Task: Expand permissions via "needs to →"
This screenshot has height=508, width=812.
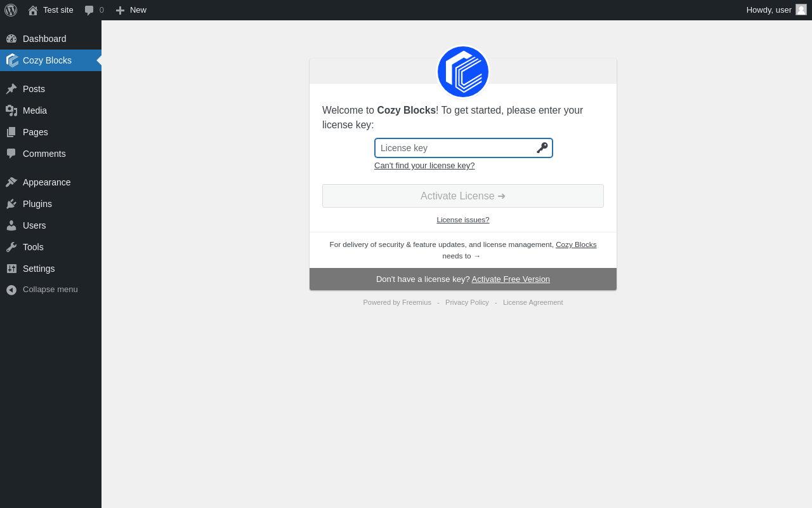Action: click(461, 256)
